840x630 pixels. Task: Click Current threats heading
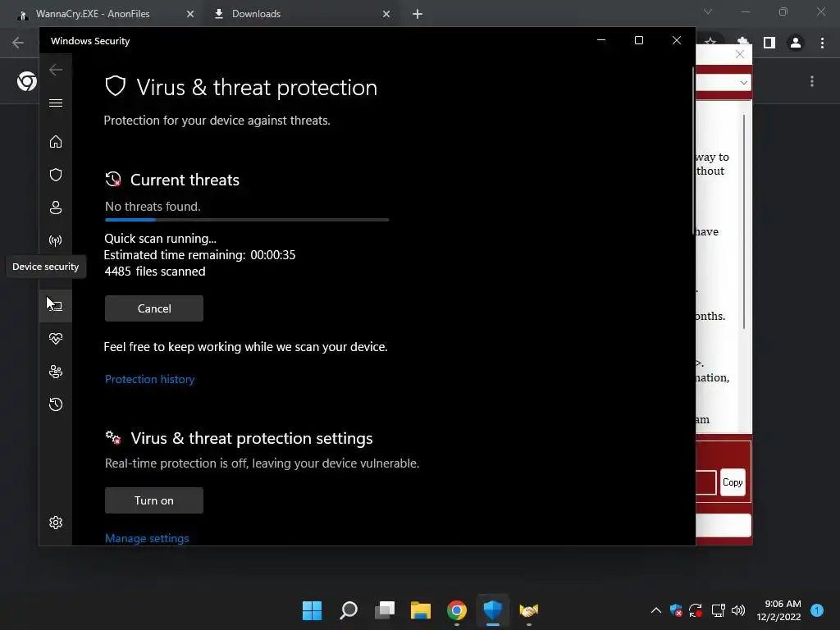click(185, 180)
